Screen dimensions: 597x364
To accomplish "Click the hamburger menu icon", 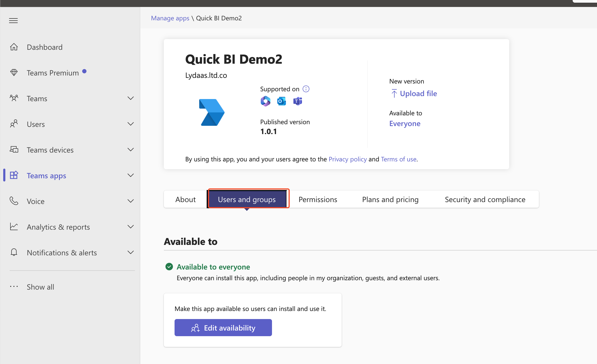I will pyautogui.click(x=13, y=21).
